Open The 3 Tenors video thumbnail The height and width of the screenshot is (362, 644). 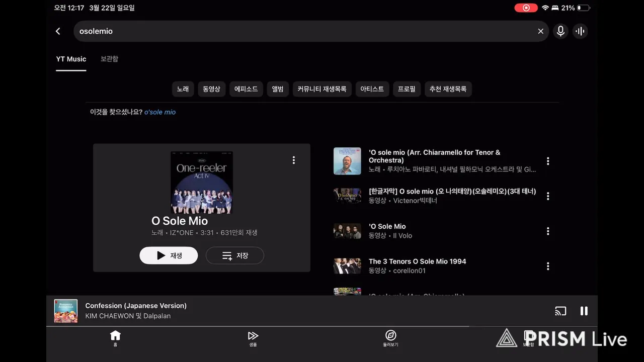(x=347, y=266)
